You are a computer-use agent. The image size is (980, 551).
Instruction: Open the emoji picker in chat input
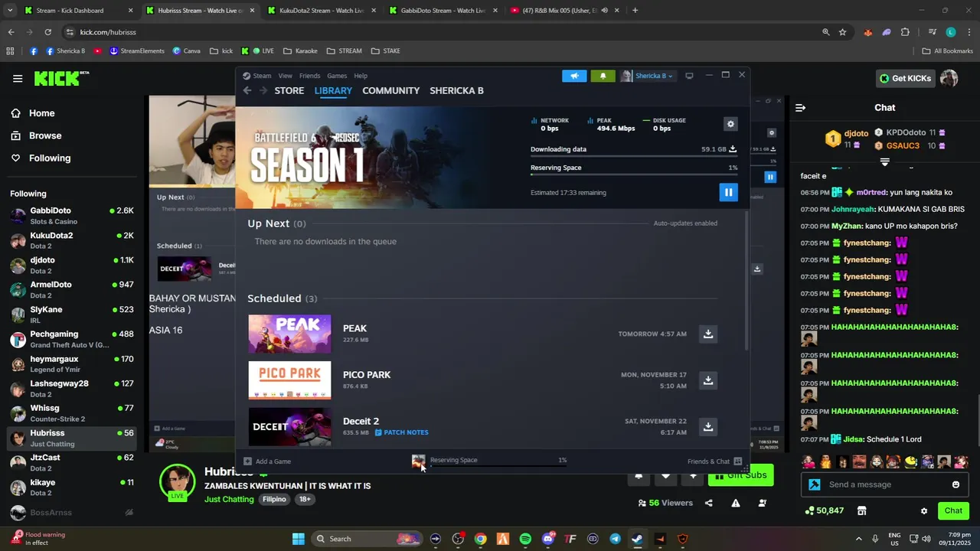click(x=955, y=484)
